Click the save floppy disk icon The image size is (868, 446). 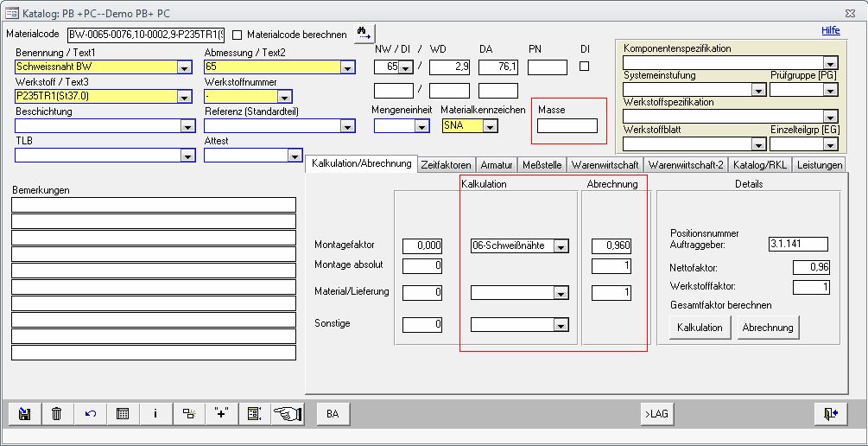(24, 414)
